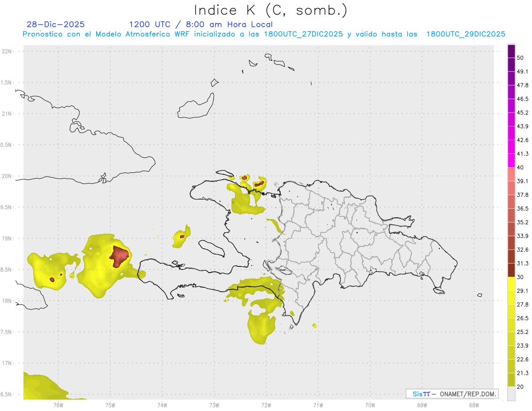Select the '28-Dic-2025' forecast date label
Screen dimensions: 532x411
tap(56, 24)
